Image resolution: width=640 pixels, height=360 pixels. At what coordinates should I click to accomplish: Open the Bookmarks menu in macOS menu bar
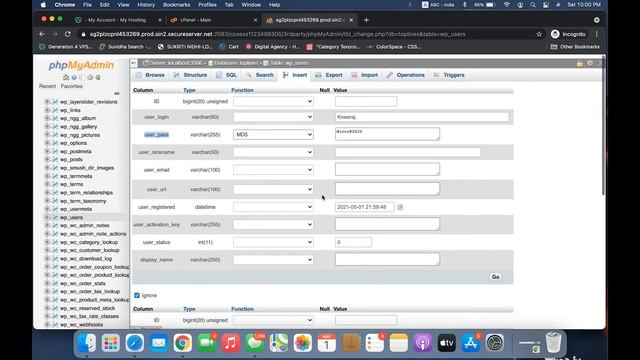pyautogui.click(x=176, y=5)
